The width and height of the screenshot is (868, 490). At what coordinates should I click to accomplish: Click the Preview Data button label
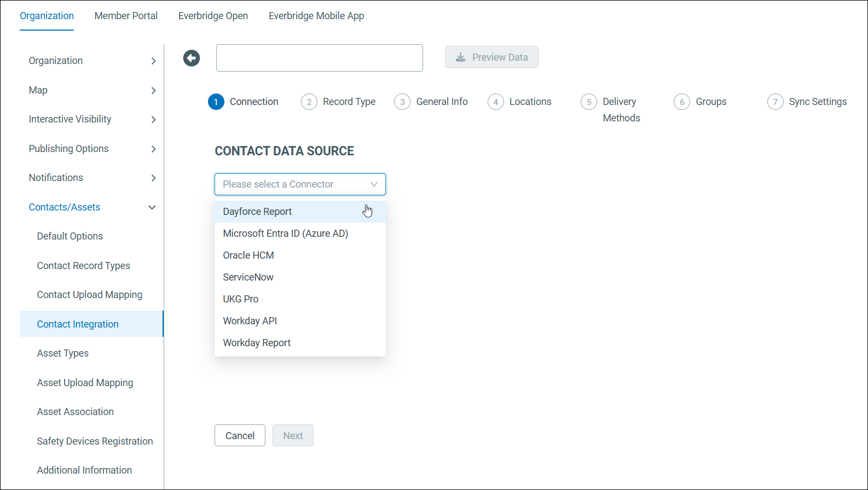coord(500,57)
